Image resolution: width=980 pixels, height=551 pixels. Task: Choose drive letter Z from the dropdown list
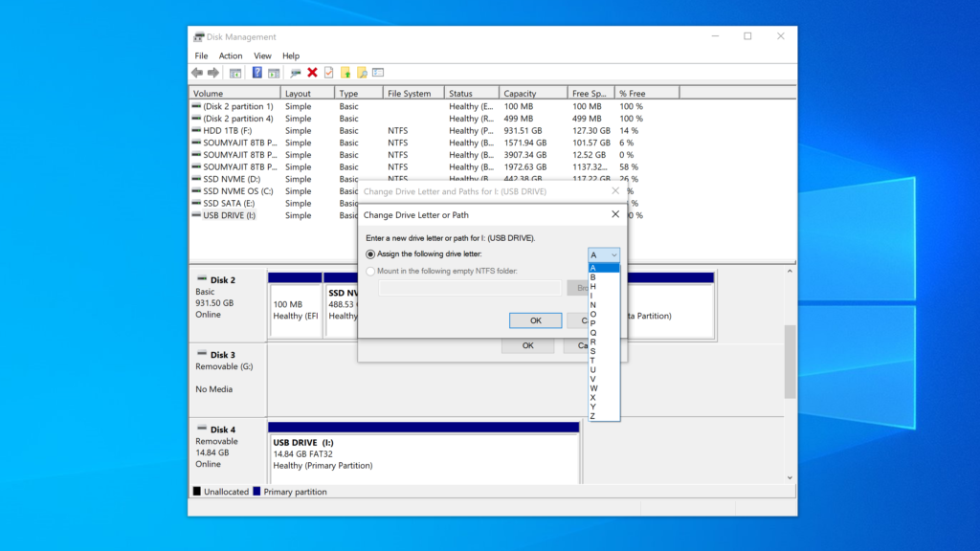pyautogui.click(x=604, y=416)
